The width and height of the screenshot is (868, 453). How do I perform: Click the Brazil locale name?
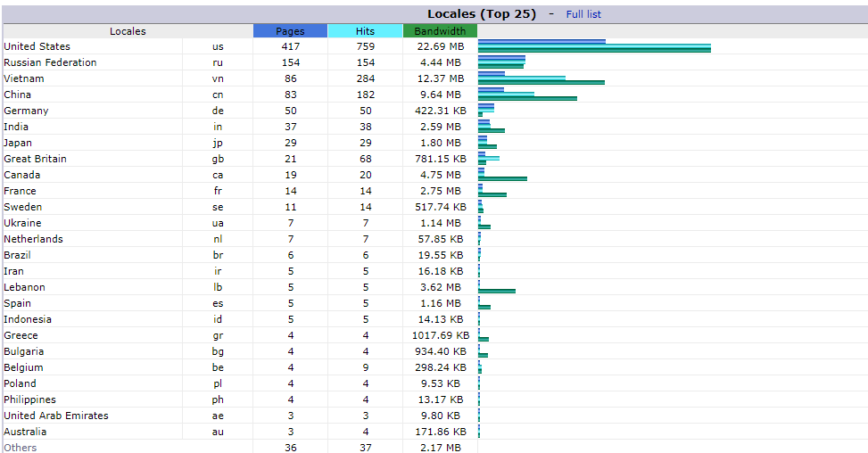(17, 255)
